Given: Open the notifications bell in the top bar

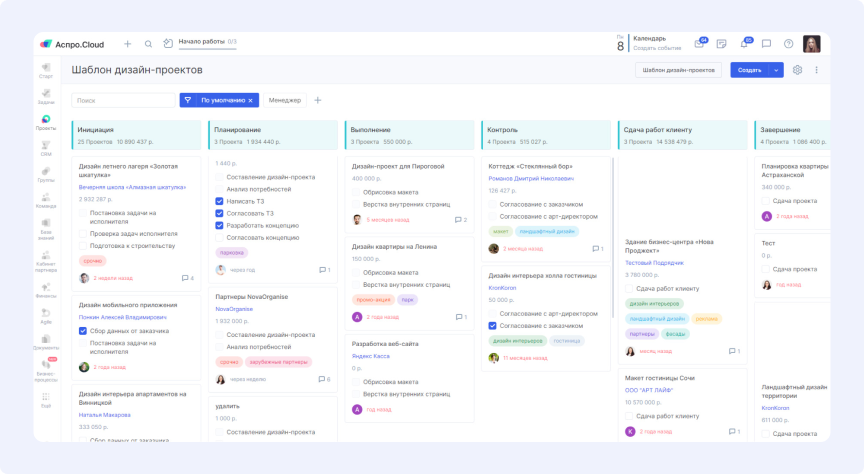Looking at the screenshot, I should (744, 44).
